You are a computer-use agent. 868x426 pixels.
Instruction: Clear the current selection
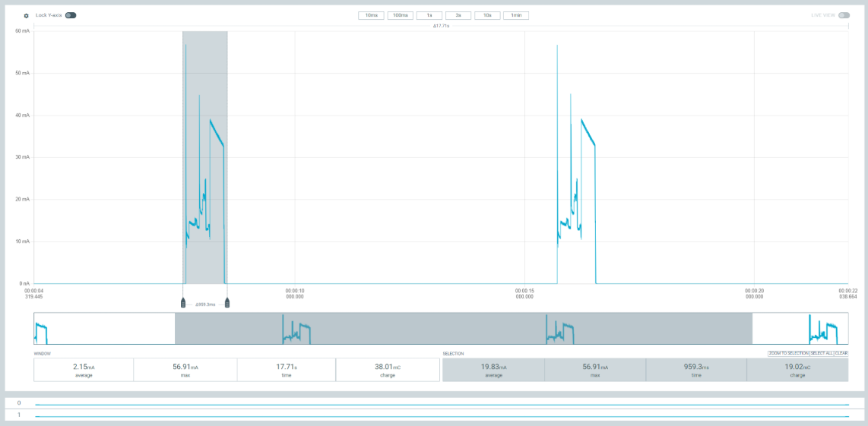pos(841,353)
